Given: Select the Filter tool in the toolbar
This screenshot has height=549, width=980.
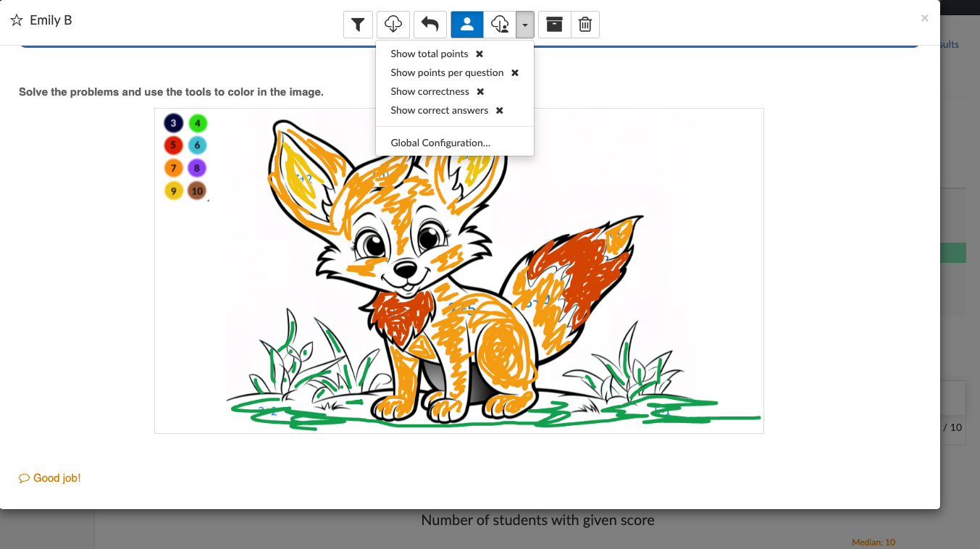Looking at the screenshot, I should 358,24.
